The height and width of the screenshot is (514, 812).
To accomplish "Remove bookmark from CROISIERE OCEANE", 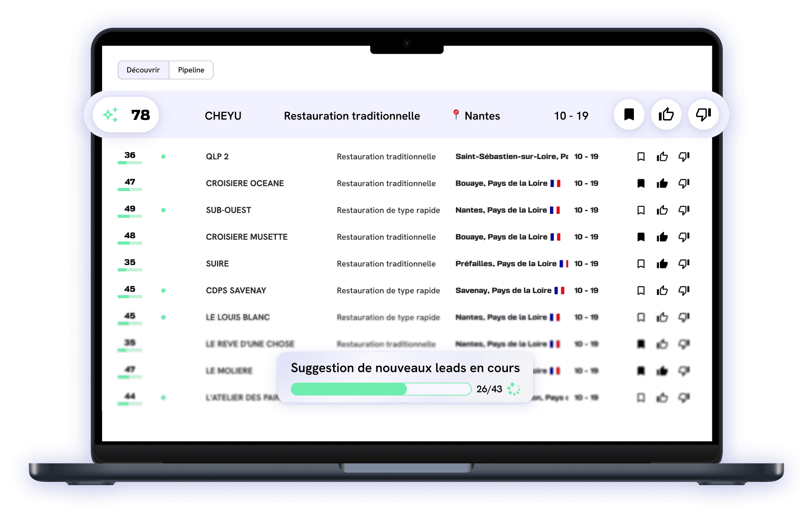I will 641,184.
